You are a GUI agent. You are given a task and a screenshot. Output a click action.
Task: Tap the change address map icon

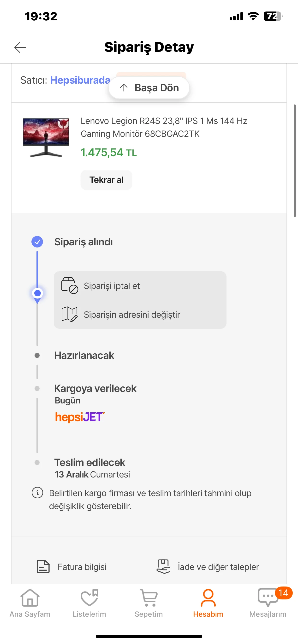tap(70, 314)
